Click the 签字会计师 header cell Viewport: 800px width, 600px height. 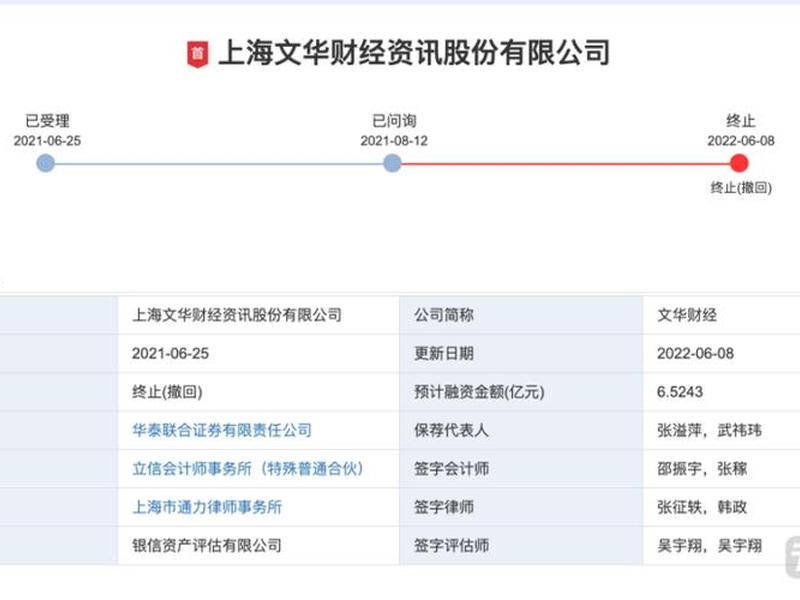[521, 468]
